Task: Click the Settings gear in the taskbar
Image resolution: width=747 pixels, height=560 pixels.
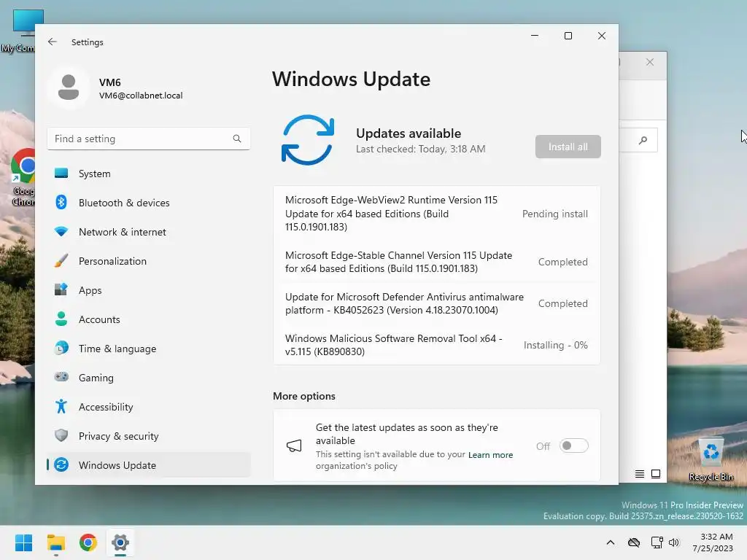Action: point(120,542)
